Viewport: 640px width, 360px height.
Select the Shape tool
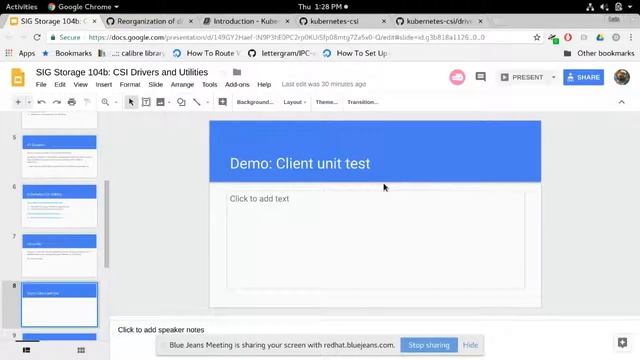click(x=181, y=102)
